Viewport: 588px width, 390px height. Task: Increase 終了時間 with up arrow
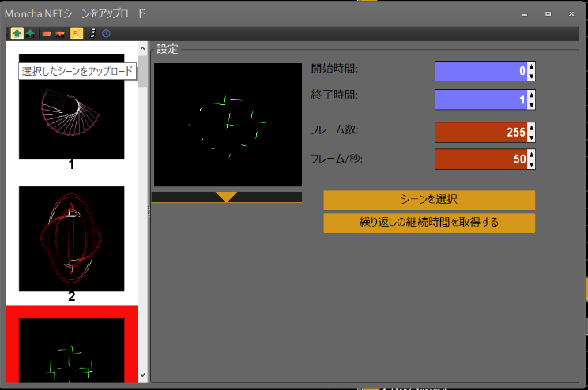pos(531,96)
